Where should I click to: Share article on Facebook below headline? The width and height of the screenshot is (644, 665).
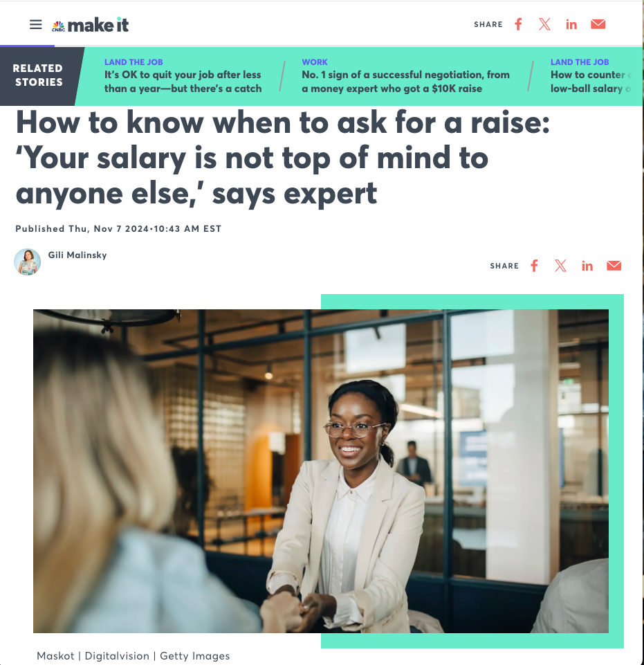(x=534, y=266)
